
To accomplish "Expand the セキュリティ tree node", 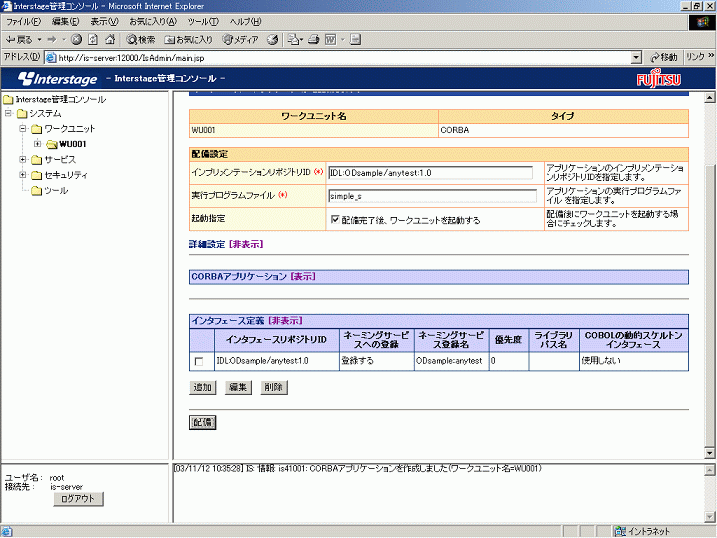I will 23,175.
